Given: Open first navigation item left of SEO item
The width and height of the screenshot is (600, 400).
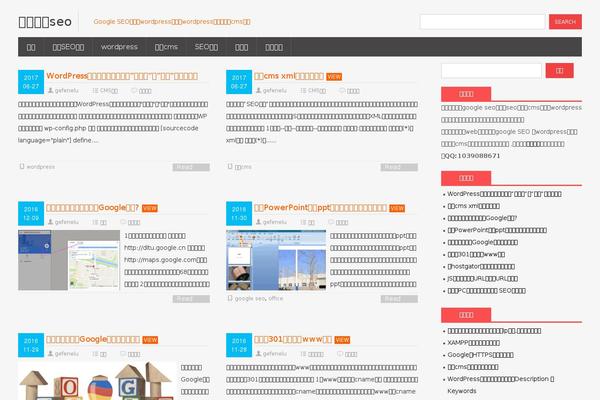Looking at the screenshot, I should [31, 47].
